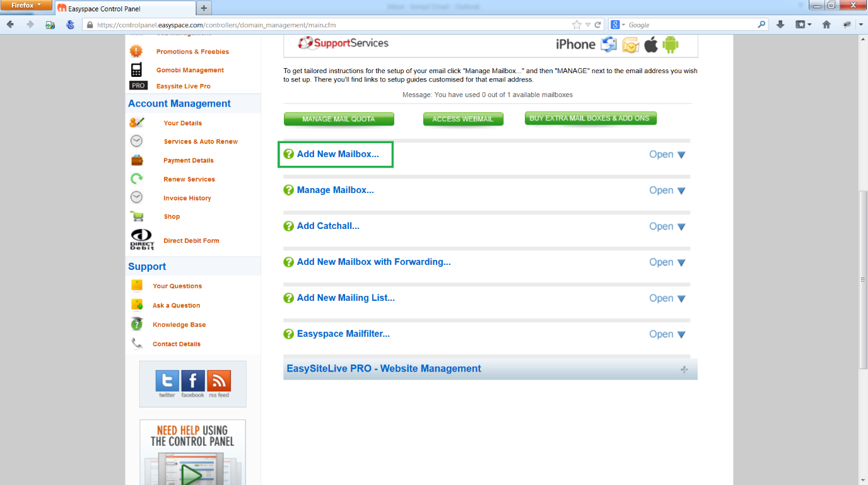
Task: Click the Knowledge Base icon
Action: coord(137,324)
